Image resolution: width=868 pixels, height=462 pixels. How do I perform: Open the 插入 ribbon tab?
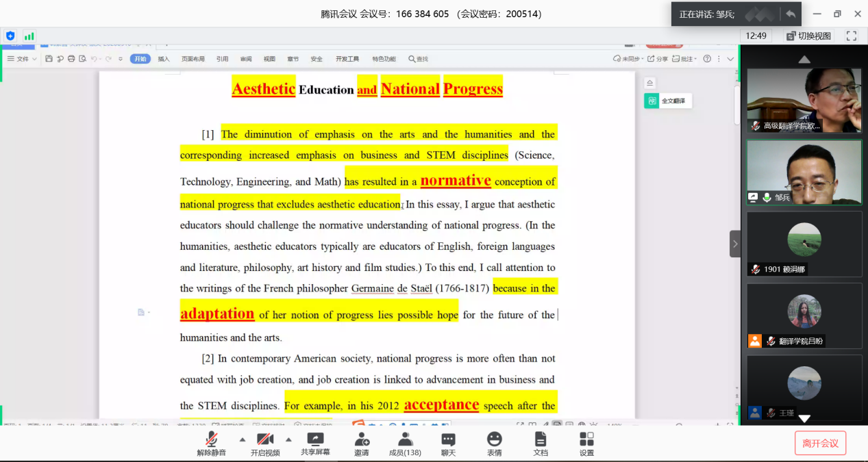164,59
